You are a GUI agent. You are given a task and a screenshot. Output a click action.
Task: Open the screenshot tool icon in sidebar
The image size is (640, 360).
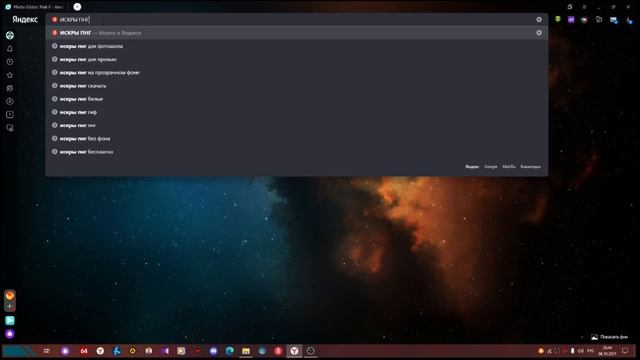[x=10, y=128]
